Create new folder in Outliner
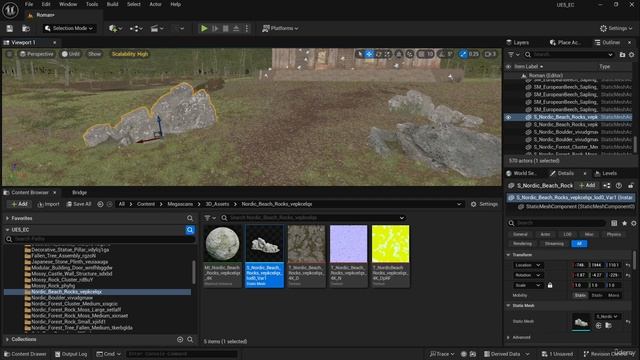 tap(622, 54)
